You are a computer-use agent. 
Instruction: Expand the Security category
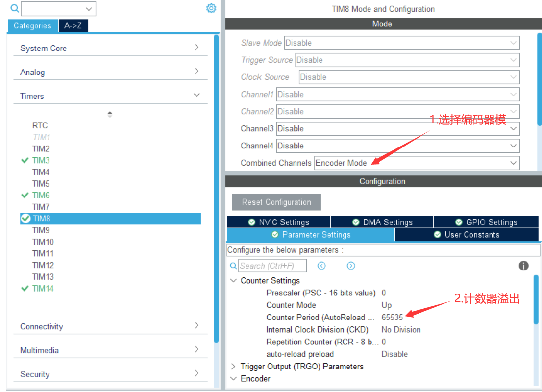(x=110, y=374)
